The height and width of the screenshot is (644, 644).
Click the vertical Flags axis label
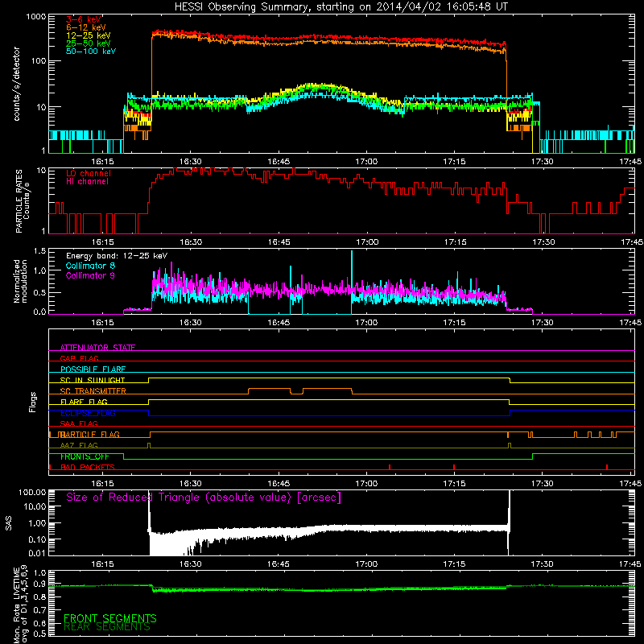[33, 402]
